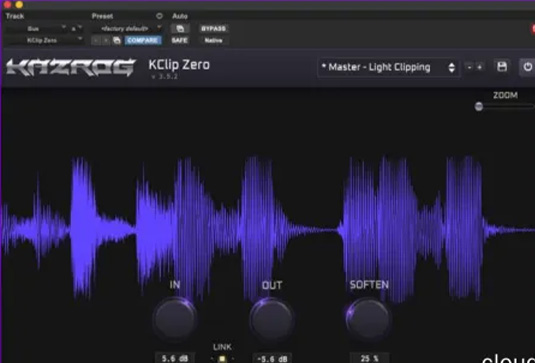Toggle the LINK indicator light
535x363 pixels.
click(222, 359)
